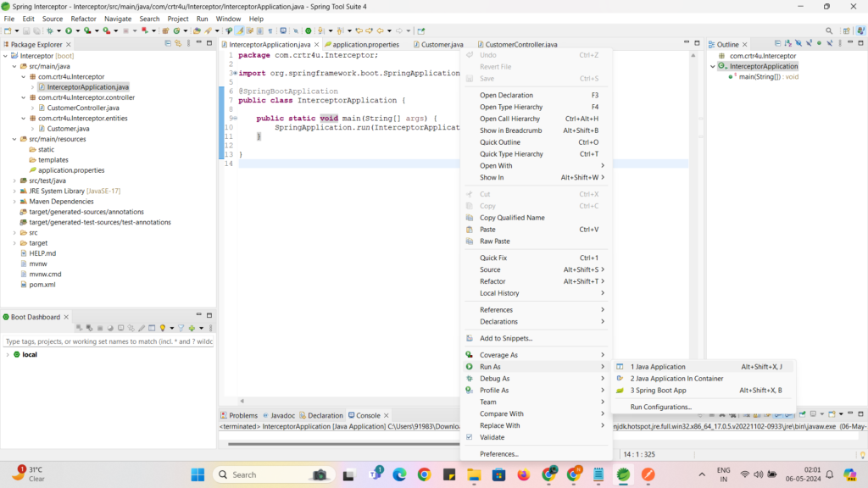Click Preferences... in context menu
Viewport: 868px width, 488px height.
point(536,454)
